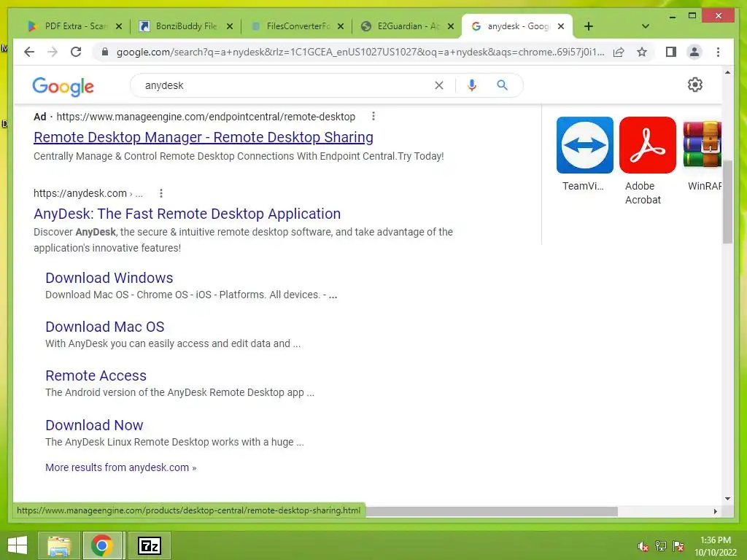Close the BonziBuddy File tab

coord(230,27)
